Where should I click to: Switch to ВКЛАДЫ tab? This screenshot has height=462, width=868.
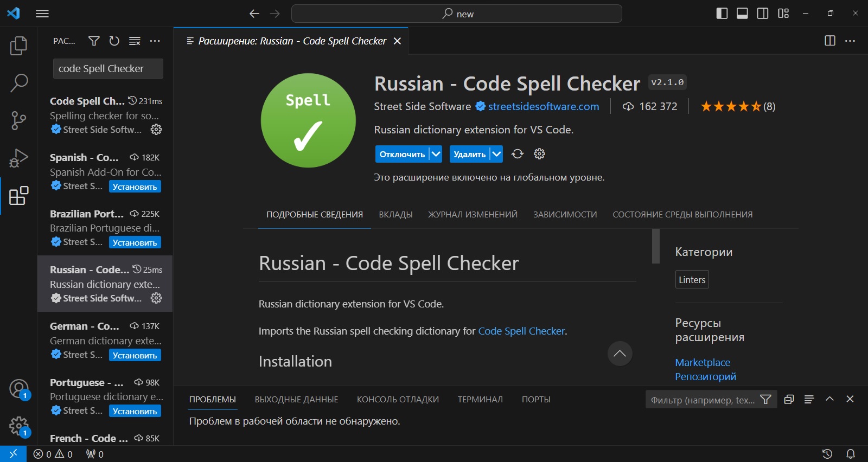click(x=395, y=215)
